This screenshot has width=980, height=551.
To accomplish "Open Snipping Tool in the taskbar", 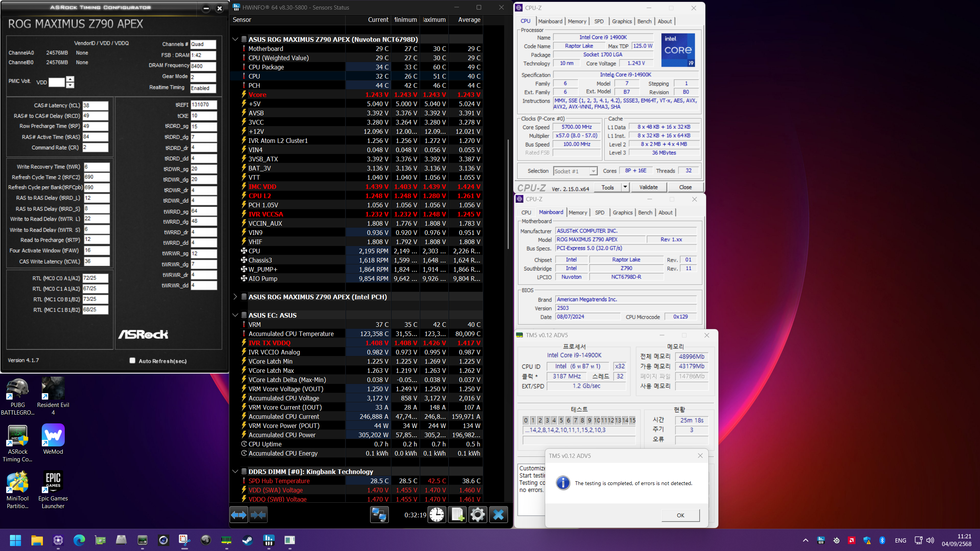I will click(184, 540).
